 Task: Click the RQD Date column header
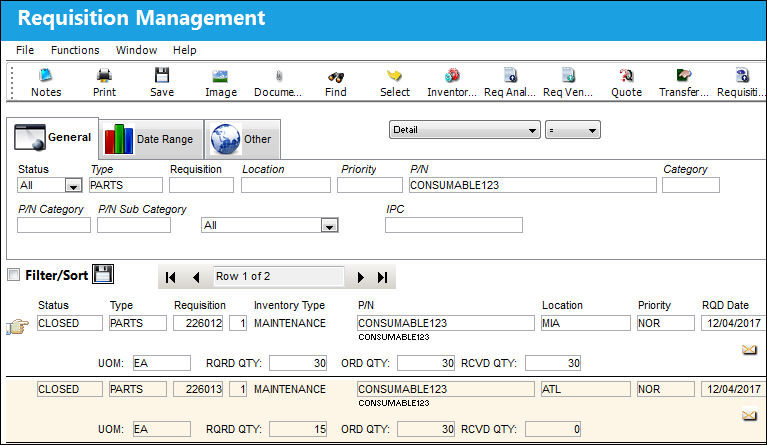click(x=725, y=305)
